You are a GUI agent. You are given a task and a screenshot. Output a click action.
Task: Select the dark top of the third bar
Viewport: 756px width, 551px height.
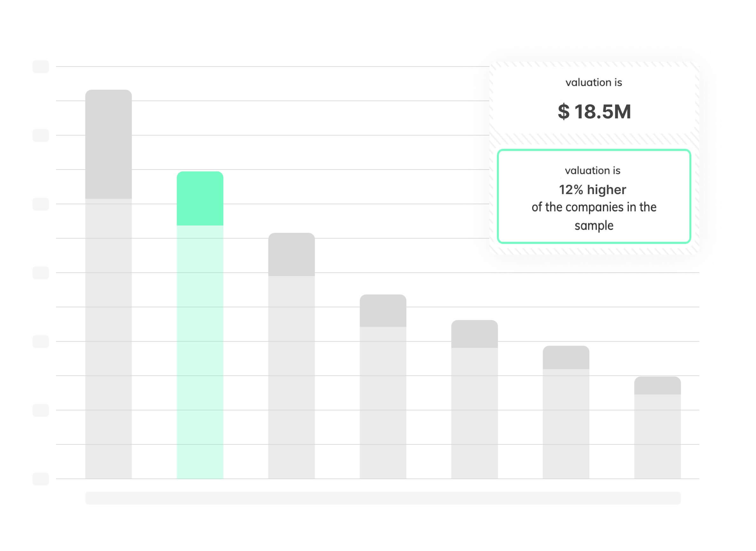(x=291, y=255)
